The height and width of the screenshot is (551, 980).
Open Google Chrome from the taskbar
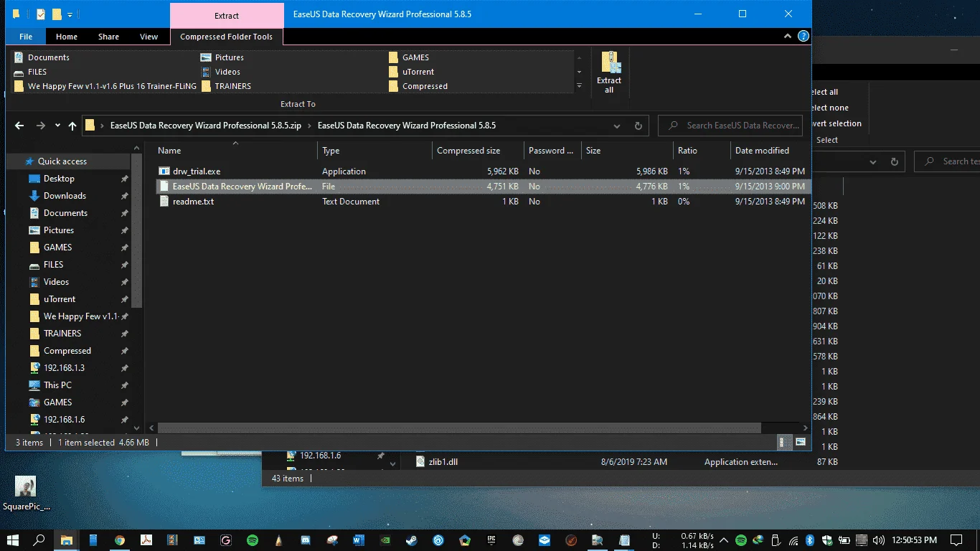point(119,540)
